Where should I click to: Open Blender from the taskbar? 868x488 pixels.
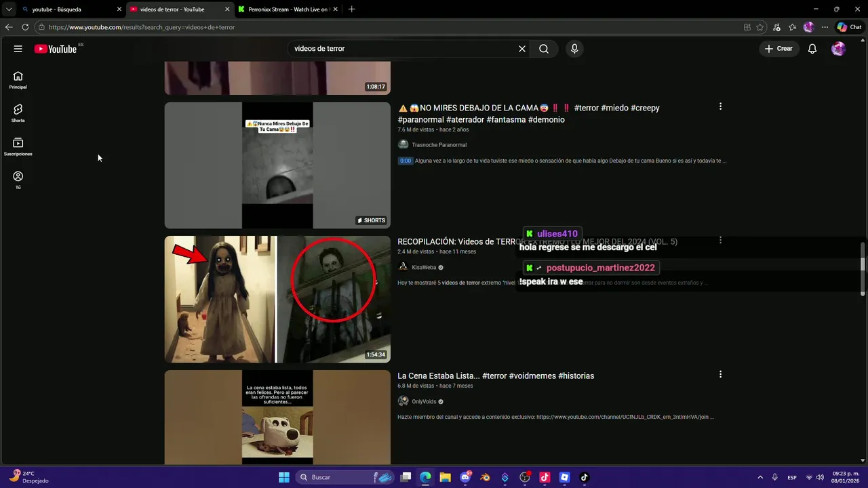coord(485,477)
